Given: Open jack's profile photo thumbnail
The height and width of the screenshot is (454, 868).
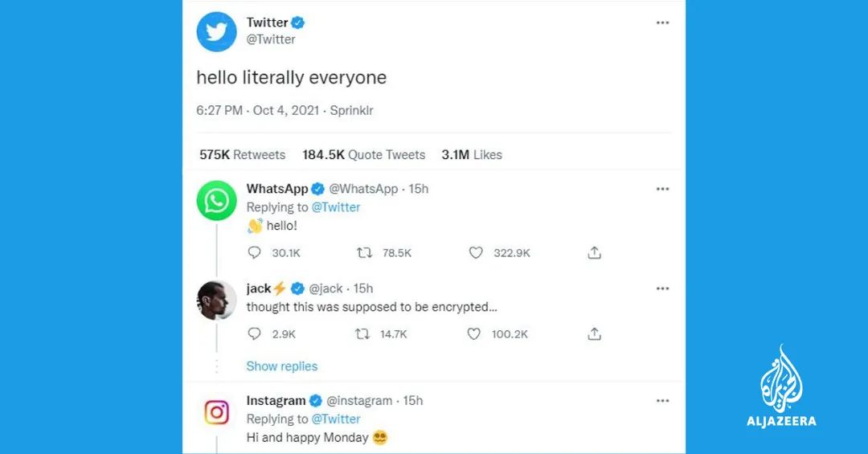Looking at the screenshot, I should (216, 301).
